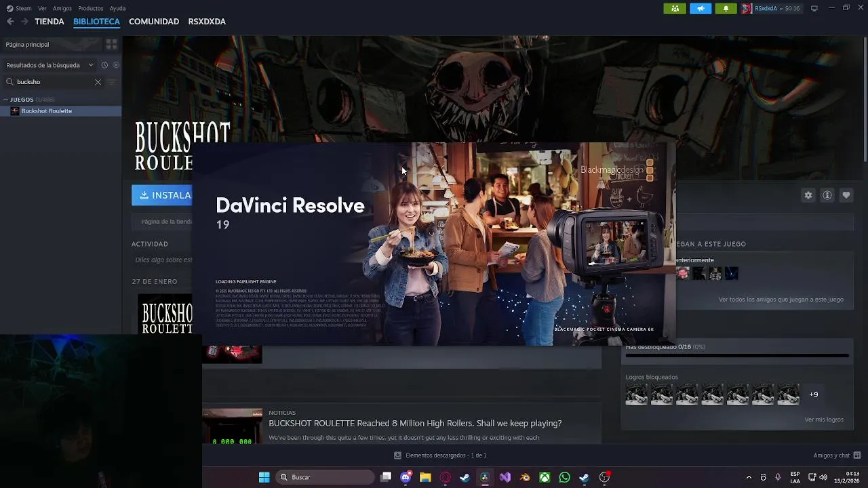Open the clock and date panel
This screenshot has width=868, height=488.
[x=848, y=477]
